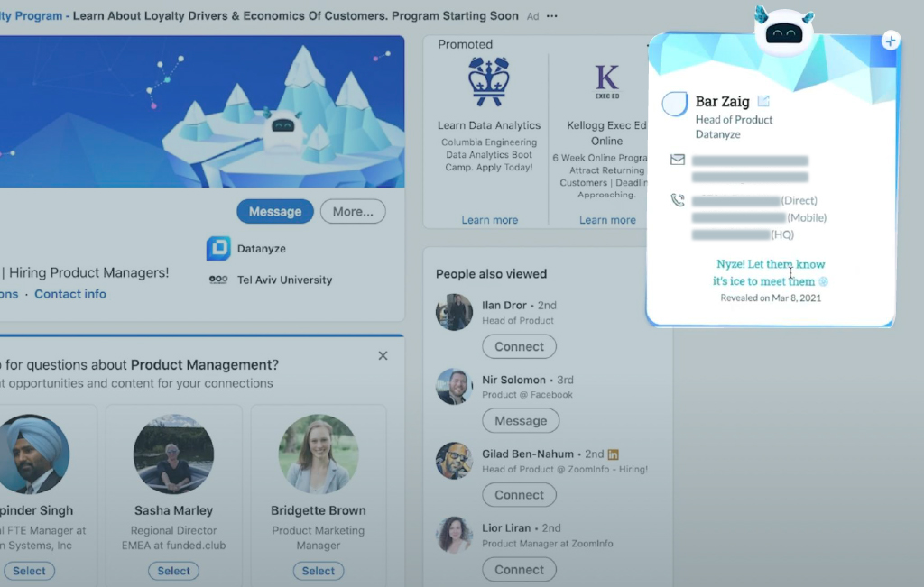Open Ilan Dror's profile photo
Screen dimensions: 924x587
(x=455, y=312)
